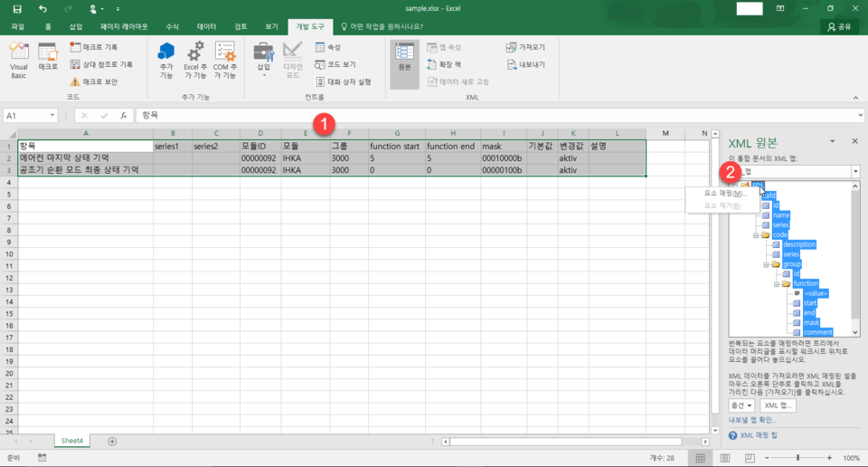Click the 공유 (Share) button

point(839,26)
